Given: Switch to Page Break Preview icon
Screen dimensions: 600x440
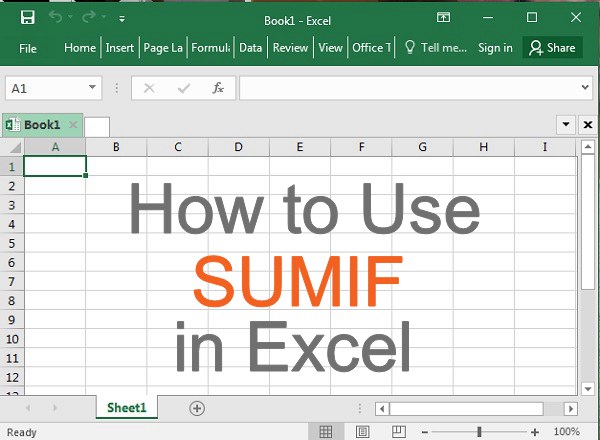Looking at the screenshot, I should [399, 432].
